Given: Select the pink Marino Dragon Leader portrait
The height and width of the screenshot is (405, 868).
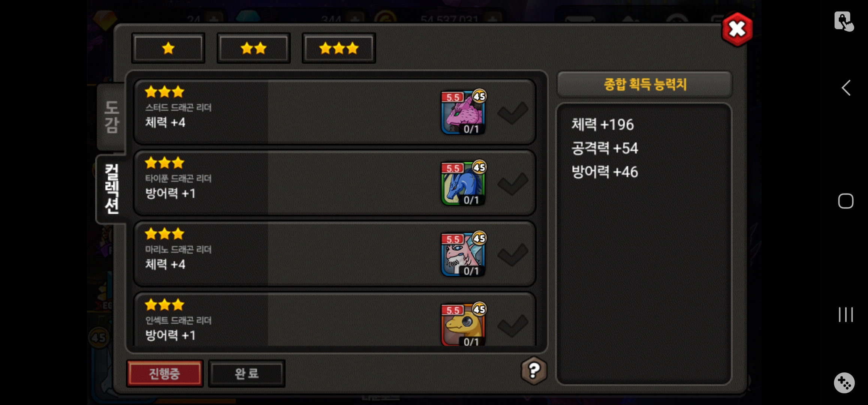Looking at the screenshot, I should point(463,254).
